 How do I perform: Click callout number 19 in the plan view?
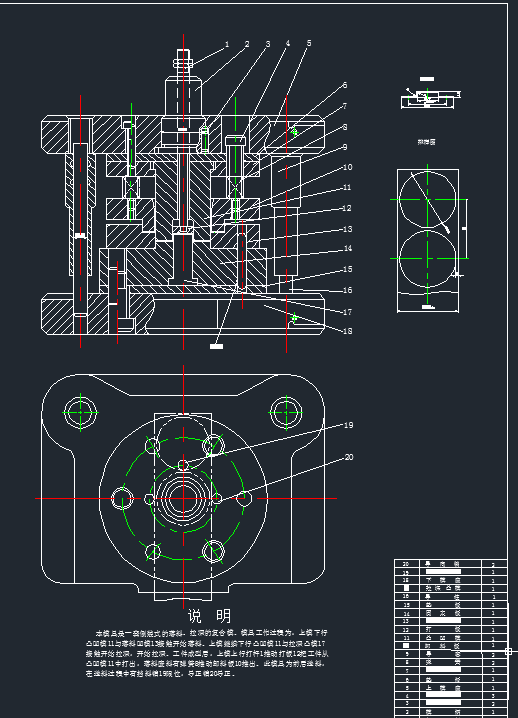tap(349, 425)
